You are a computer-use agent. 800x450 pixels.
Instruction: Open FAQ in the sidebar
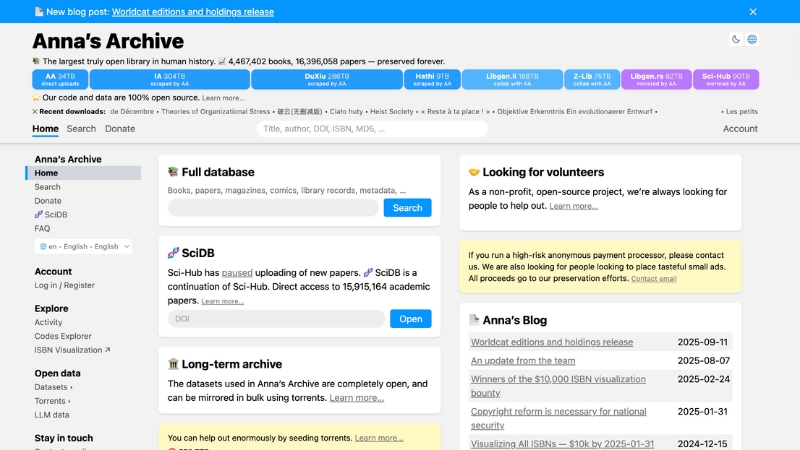pyautogui.click(x=42, y=229)
